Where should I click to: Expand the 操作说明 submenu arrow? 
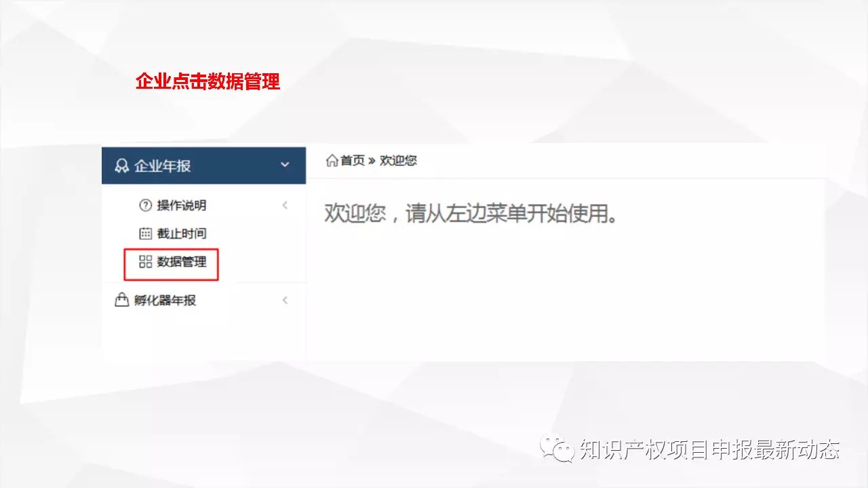285,205
